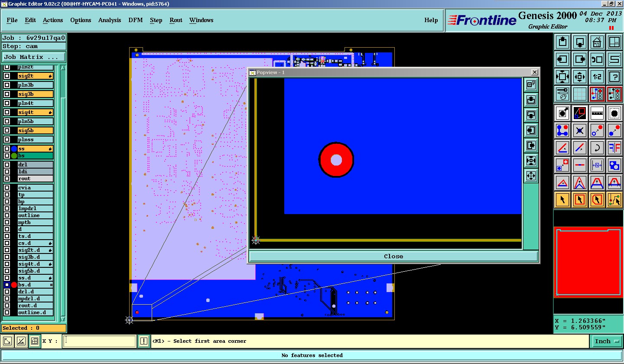Click the grid display icon
Viewport: 624px width, 364px height.
tap(580, 94)
